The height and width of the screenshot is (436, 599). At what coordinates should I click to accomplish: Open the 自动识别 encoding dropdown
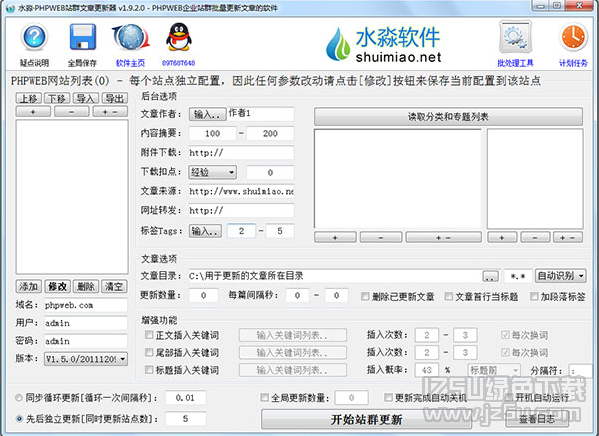coord(560,276)
